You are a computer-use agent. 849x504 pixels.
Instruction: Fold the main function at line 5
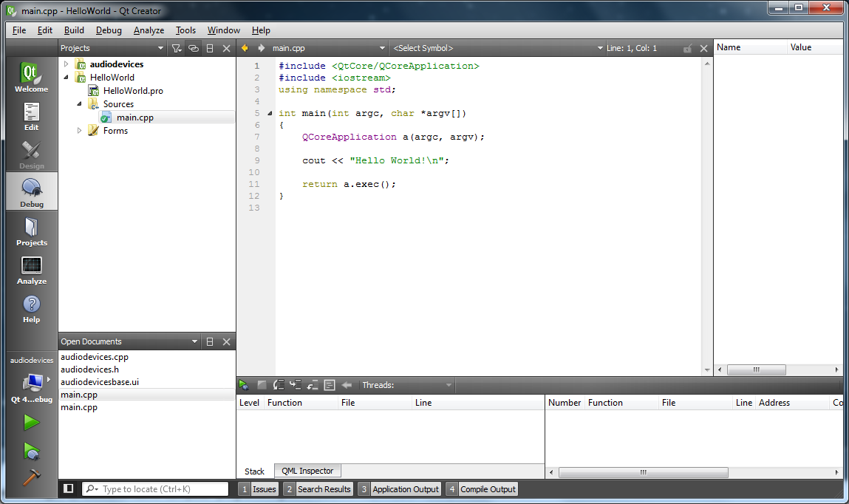270,113
